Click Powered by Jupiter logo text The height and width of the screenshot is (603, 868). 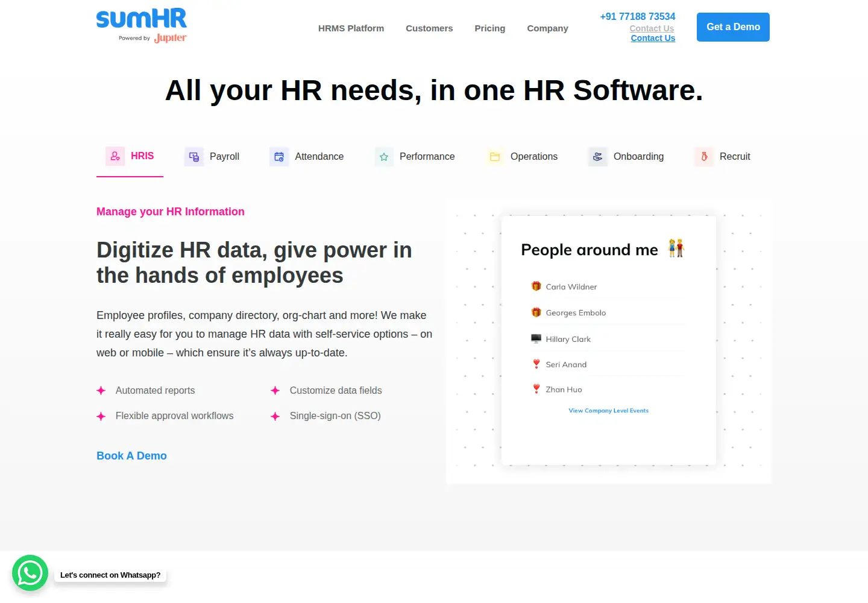153,38
